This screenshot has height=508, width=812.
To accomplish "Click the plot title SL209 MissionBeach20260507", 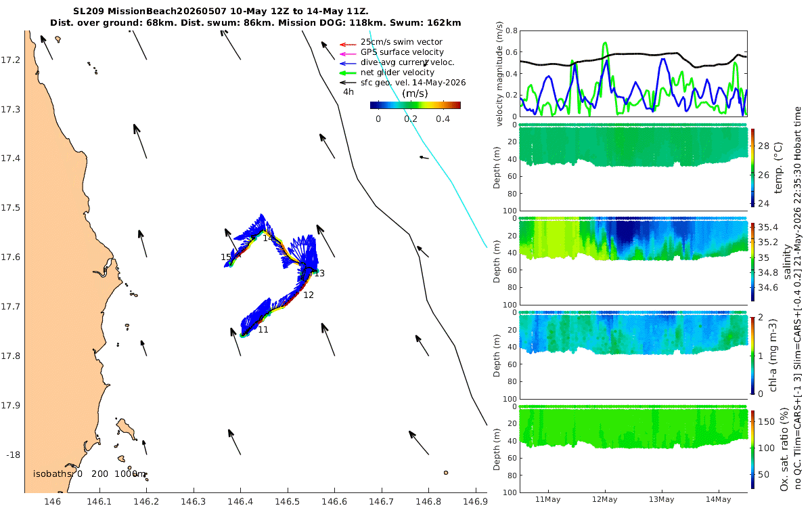I will point(148,12).
